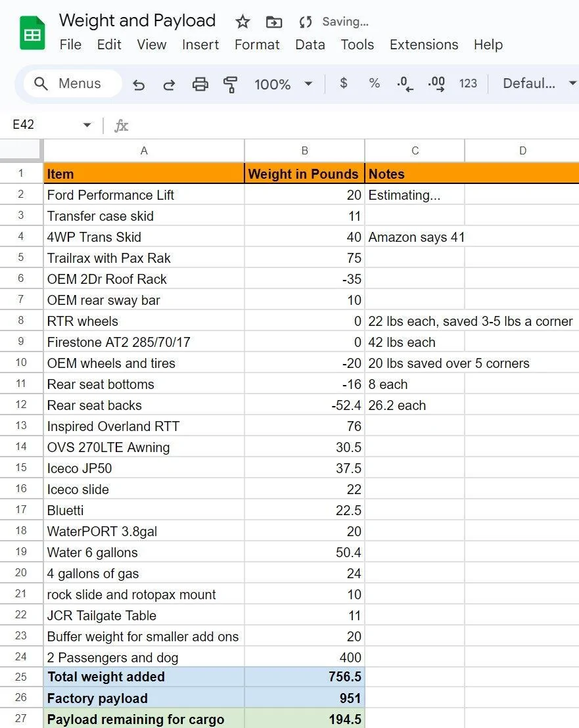Viewport: 579px width, 728px height.
Task: Select row 25 header number
Action: (x=21, y=677)
